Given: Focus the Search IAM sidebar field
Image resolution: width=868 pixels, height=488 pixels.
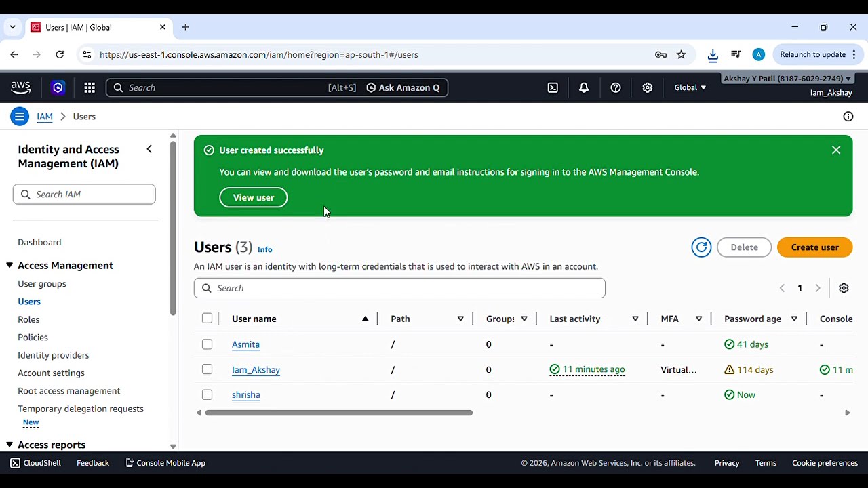Looking at the screenshot, I should 84,195.
